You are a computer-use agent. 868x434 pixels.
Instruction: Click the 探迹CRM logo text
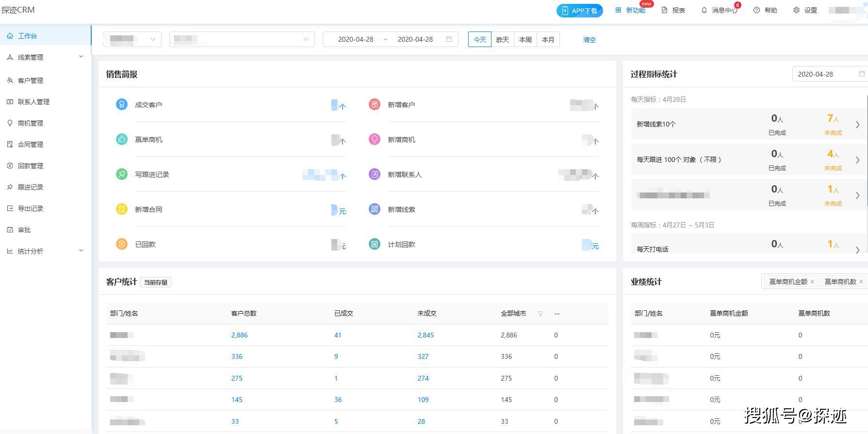click(18, 10)
